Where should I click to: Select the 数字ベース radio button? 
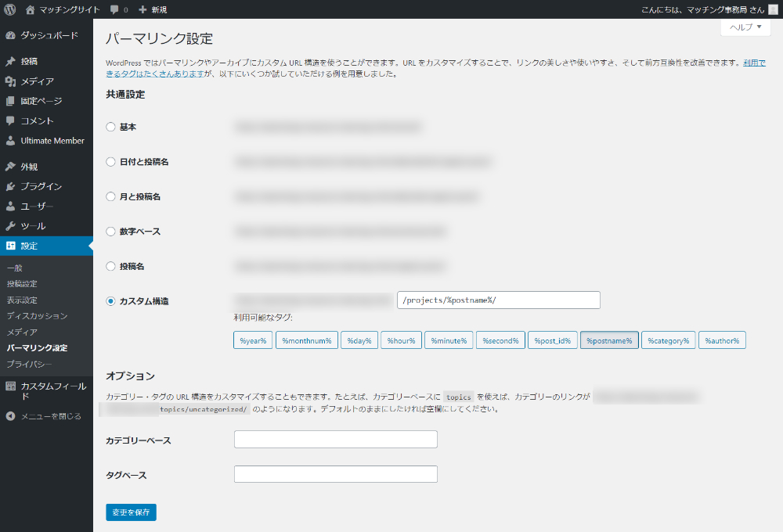111,232
